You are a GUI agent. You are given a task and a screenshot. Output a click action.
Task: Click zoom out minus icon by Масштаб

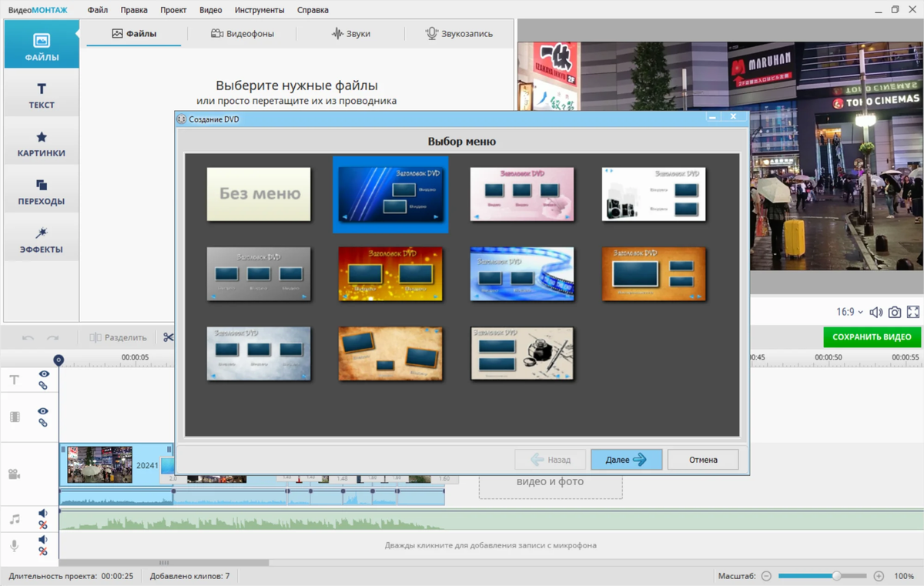pyautogui.click(x=766, y=576)
